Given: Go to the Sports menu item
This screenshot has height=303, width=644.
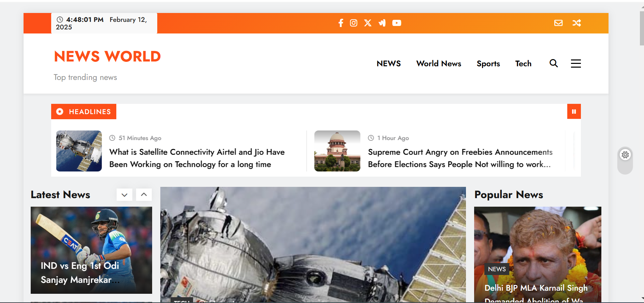Looking at the screenshot, I should [488, 64].
